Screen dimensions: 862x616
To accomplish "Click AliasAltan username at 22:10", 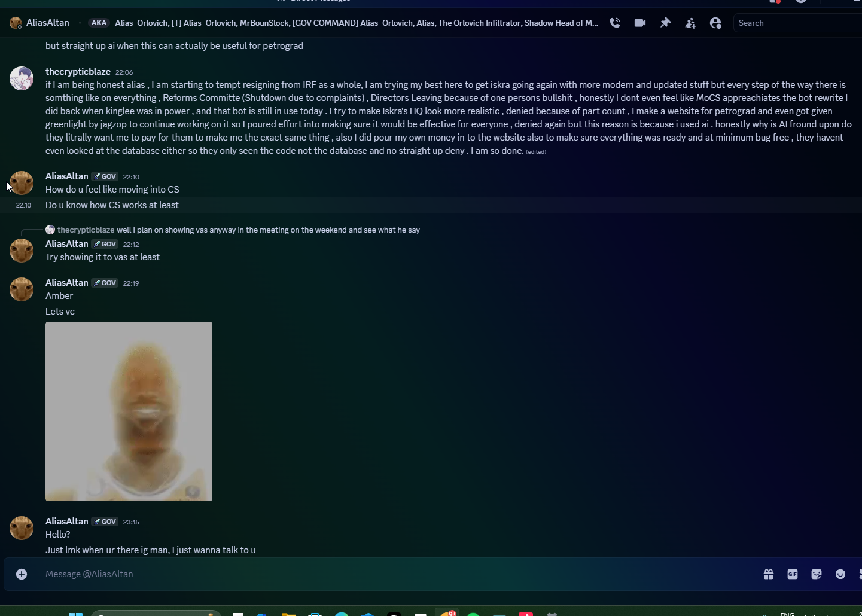I will pos(67,176).
